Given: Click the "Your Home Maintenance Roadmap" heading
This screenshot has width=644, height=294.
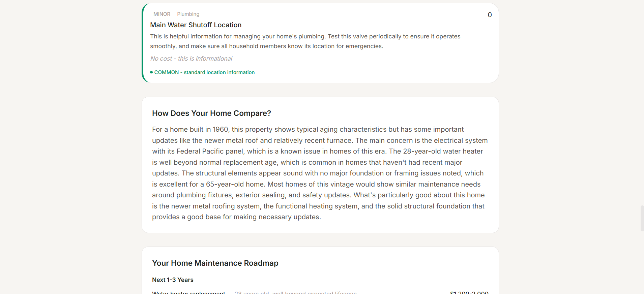Looking at the screenshot, I should click(x=215, y=263).
